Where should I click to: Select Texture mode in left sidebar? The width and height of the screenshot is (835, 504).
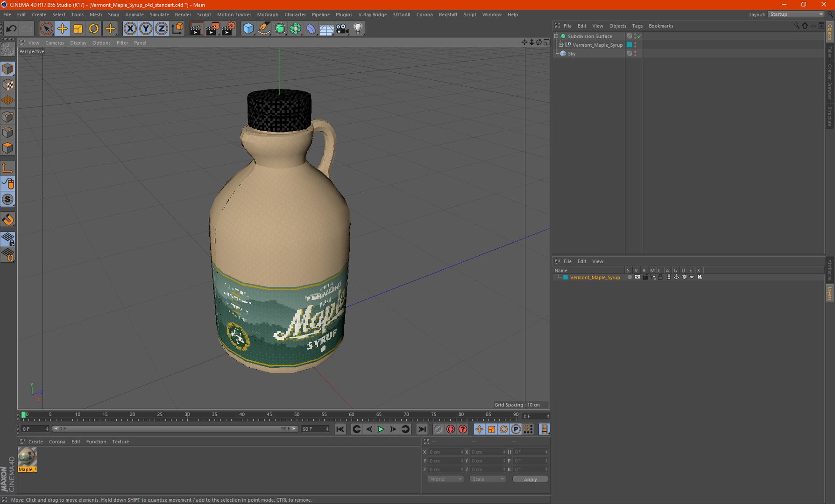coord(8,85)
